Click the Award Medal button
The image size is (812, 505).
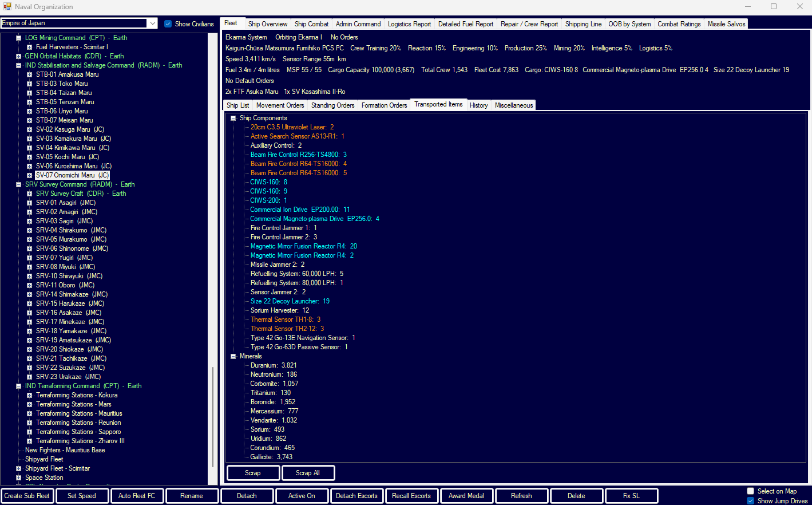coord(466,496)
